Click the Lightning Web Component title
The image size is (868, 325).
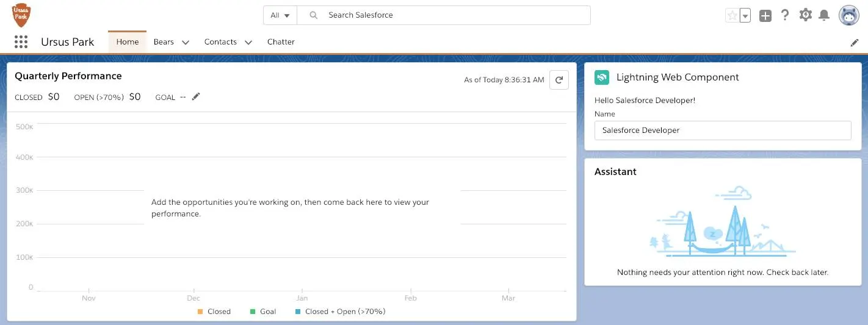tap(678, 77)
